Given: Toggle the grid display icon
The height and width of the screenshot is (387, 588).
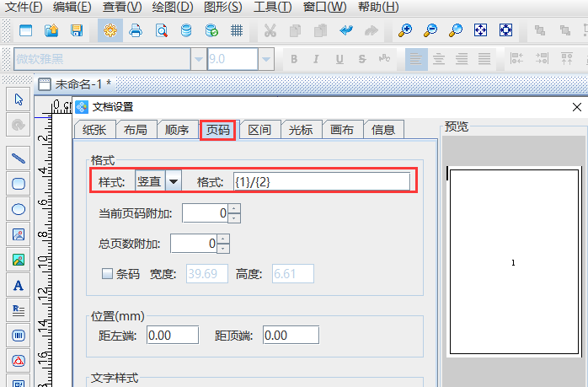Looking at the screenshot, I should tap(237, 30).
